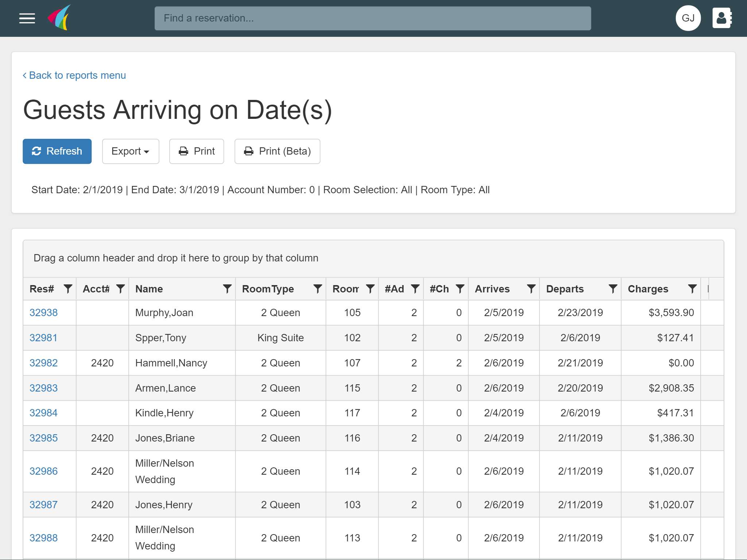Sort by Charges column header
This screenshot has height=560, width=747.
648,289
